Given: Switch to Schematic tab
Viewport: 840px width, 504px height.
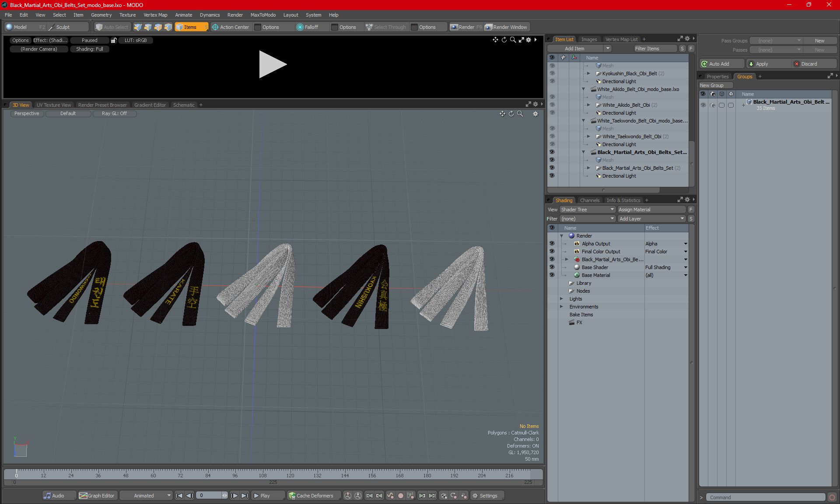Looking at the screenshot, I should pos(184,105).
